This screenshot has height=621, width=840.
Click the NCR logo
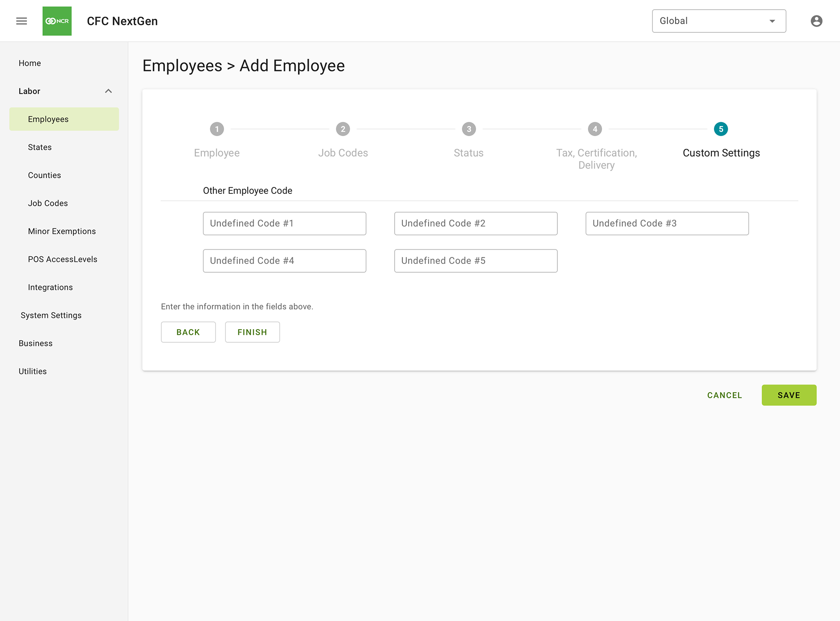(x=57, y=21)
